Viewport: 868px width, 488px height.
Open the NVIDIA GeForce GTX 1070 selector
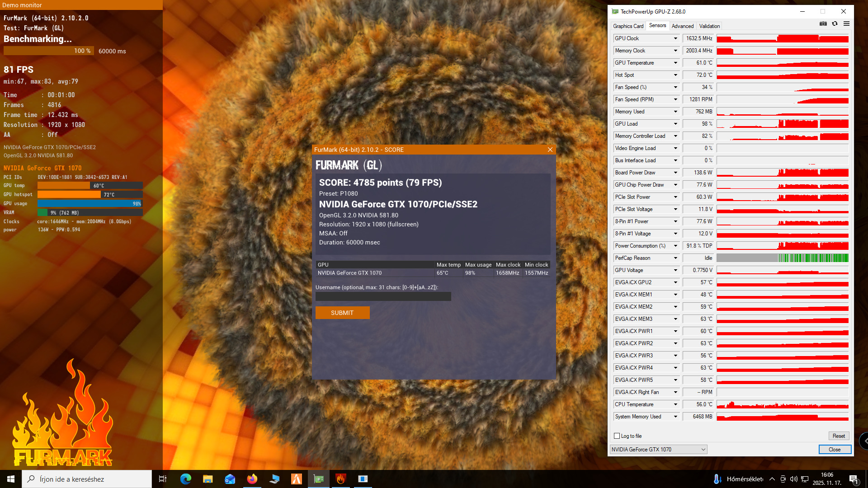tap(658, 450)
